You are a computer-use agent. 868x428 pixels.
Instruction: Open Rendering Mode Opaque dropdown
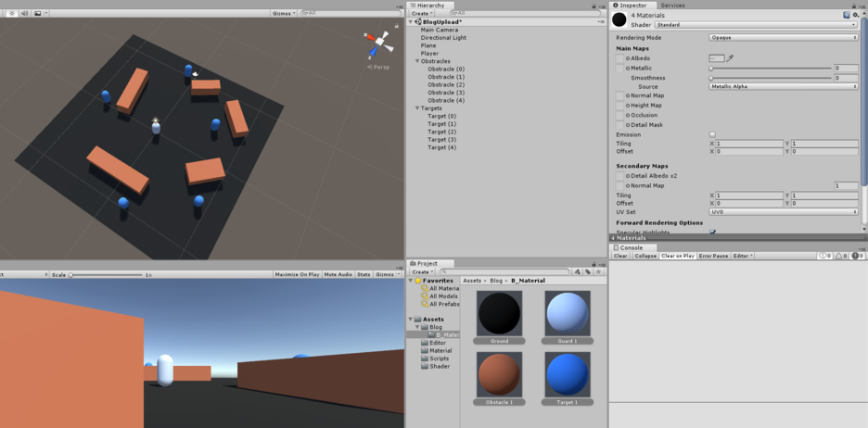[784, 38]
